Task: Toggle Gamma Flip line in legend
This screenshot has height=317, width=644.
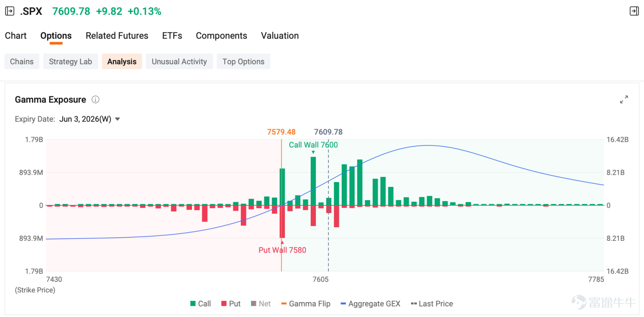Action: pyautogui.click(x=306, y=304)
